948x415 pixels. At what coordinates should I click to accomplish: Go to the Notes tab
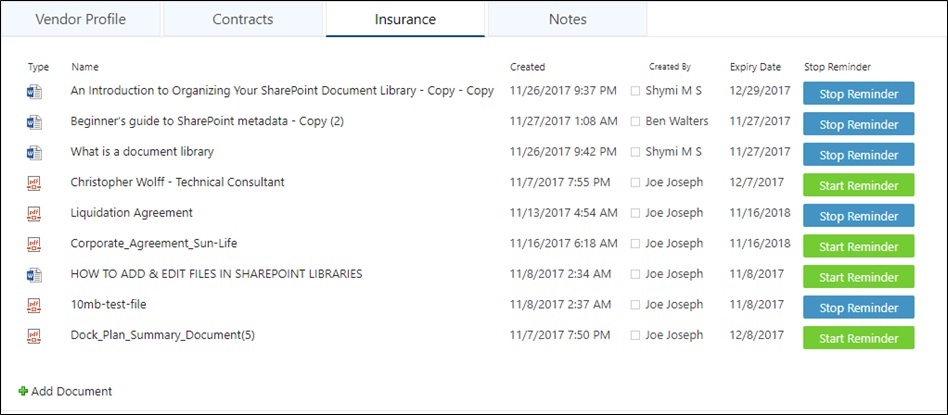coord(568,19)
